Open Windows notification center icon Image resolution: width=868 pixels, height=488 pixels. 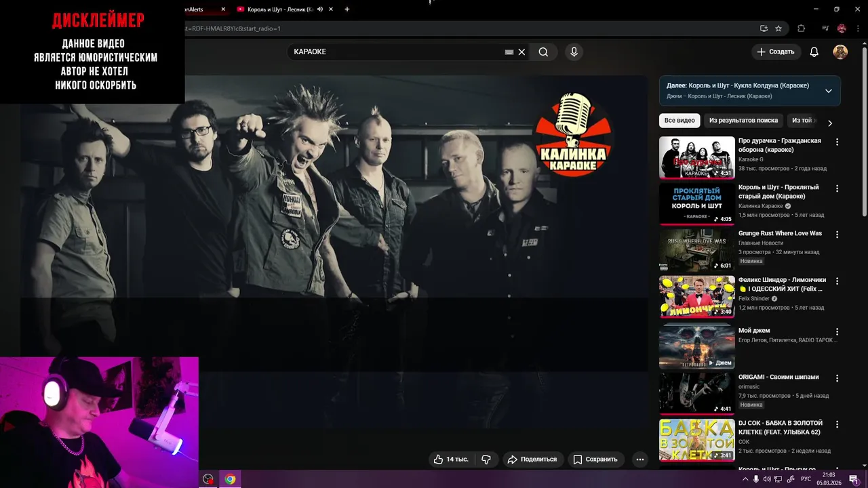click(x=854, y=479)
